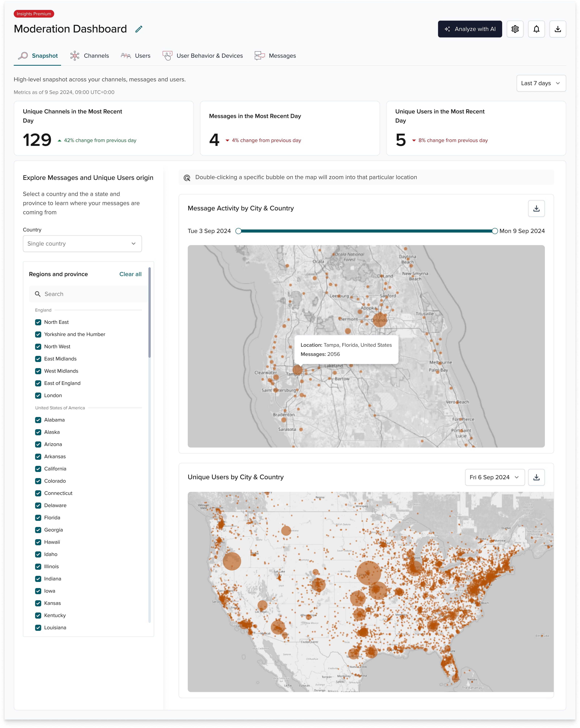This screenshot has height=728, width=580.
Task: Open the User Behavior & Devices tab
Action: (x=203, y=56)
